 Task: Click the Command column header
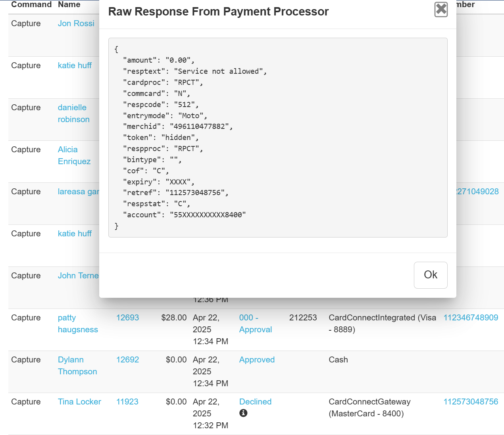click(31, 4)
